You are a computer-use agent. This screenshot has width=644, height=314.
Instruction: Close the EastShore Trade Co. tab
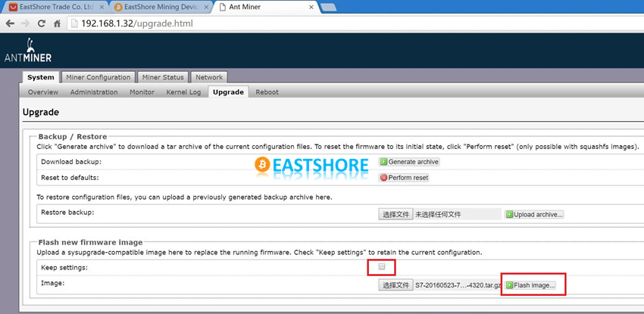(102, 8)
